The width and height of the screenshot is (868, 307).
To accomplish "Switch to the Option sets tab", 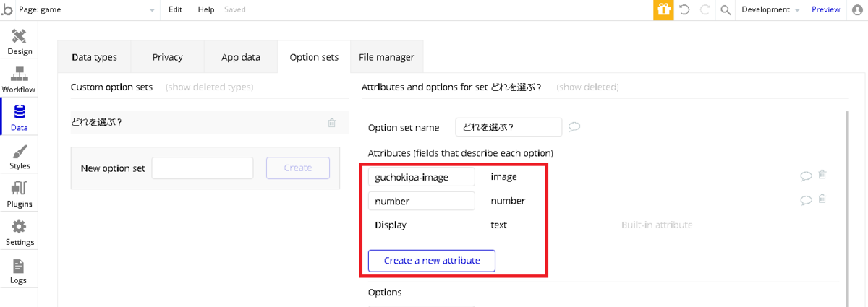I will point(314,57).
